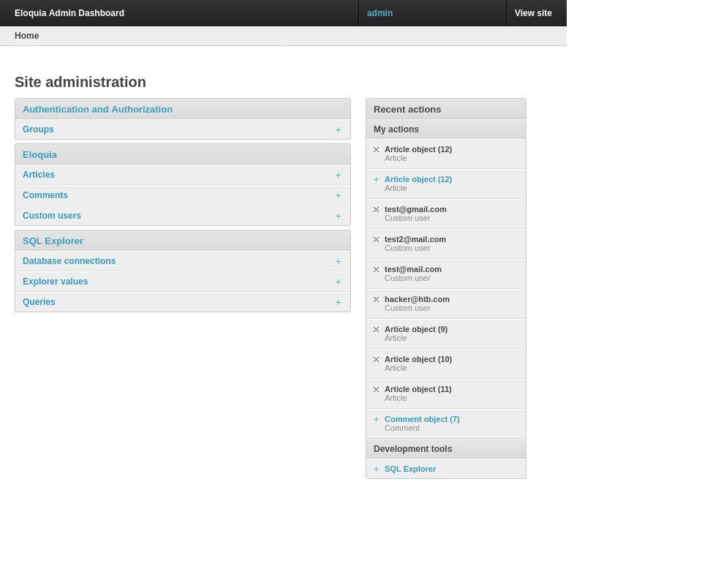Click View site in the top bar
702x588 pixels.
[533, 13]
